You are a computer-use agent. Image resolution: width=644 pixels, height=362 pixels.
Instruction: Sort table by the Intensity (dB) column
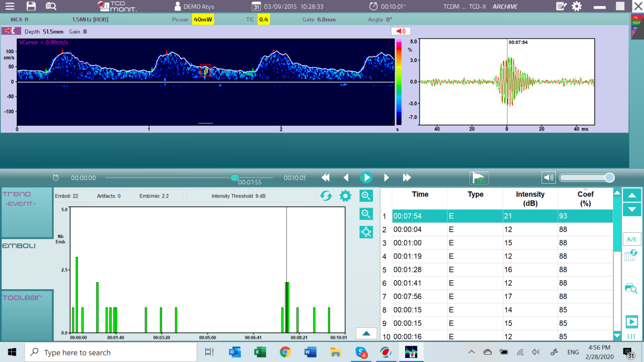[530, 199]
